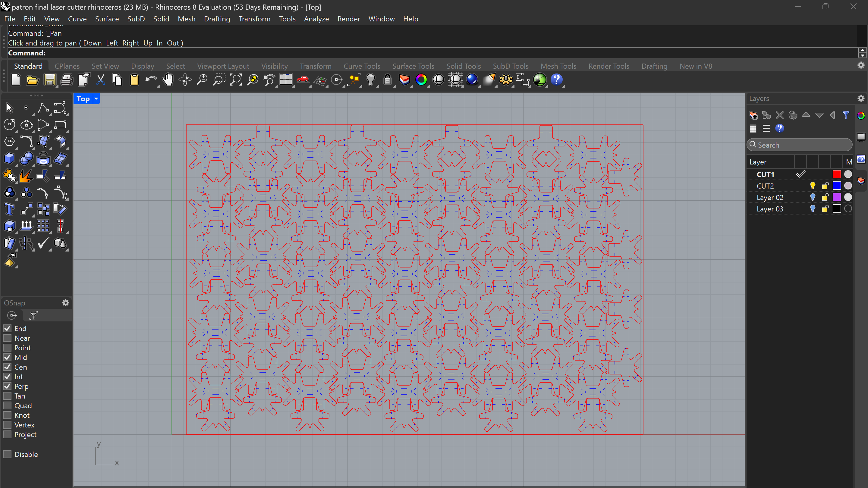Click the four-viewport layout icon
Image resolution: width=868 pixels, height=488 pixels.
[x=286, y=80]
